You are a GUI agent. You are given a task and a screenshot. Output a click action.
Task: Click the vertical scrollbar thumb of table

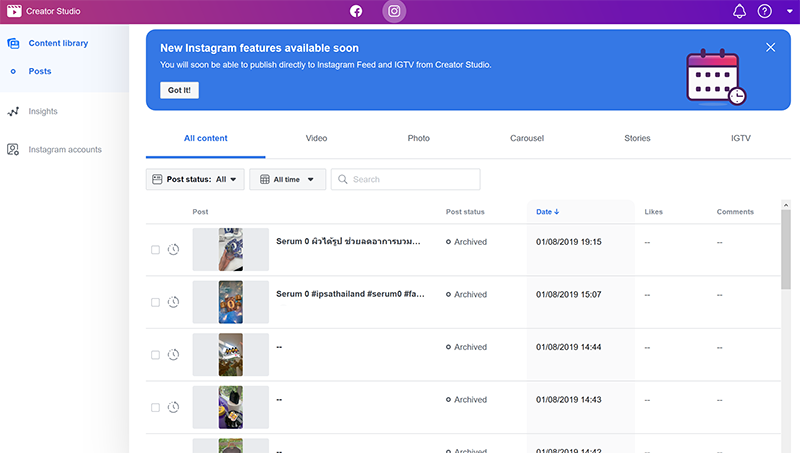coord(786,249)
